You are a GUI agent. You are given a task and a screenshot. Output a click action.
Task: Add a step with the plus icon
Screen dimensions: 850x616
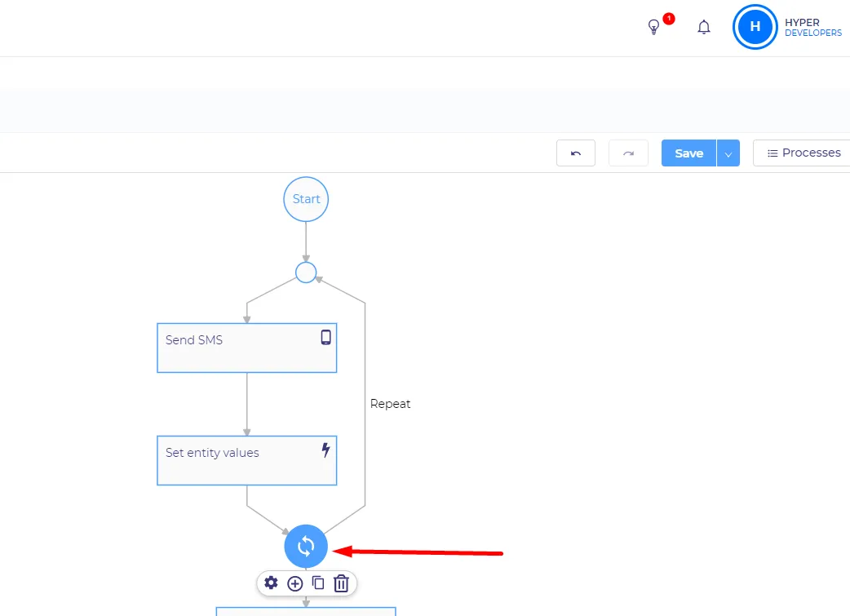tap(295, 583)
